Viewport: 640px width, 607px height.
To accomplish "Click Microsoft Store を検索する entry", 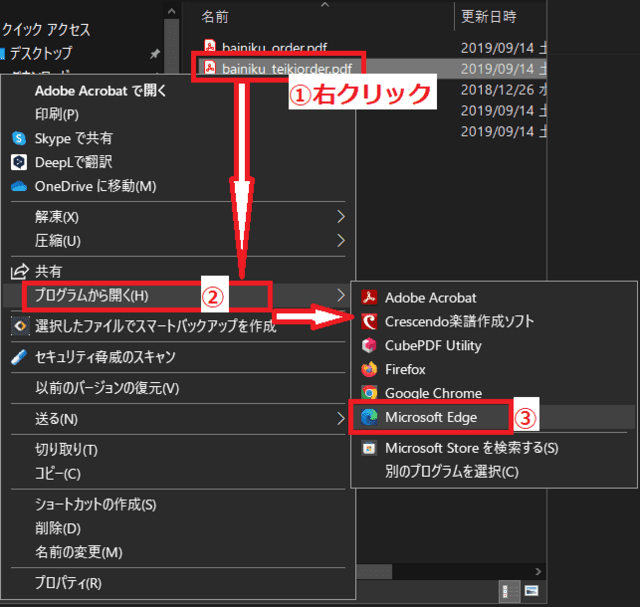I will pos(471,447).
